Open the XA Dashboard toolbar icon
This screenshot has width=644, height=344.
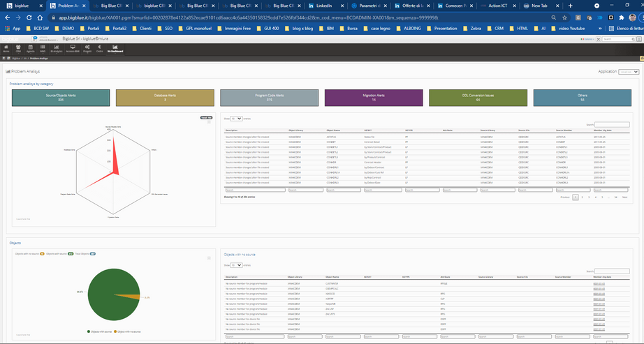115,49
